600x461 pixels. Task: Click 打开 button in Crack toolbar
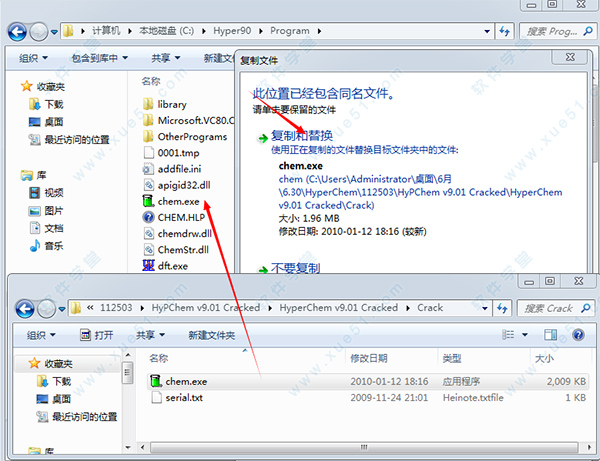click(96, 335)
